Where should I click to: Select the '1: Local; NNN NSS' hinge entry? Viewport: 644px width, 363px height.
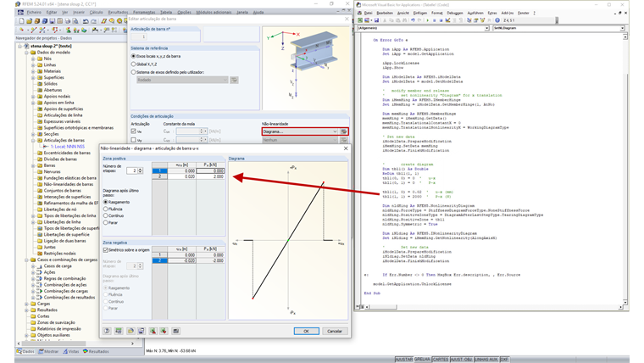(68, 147)
